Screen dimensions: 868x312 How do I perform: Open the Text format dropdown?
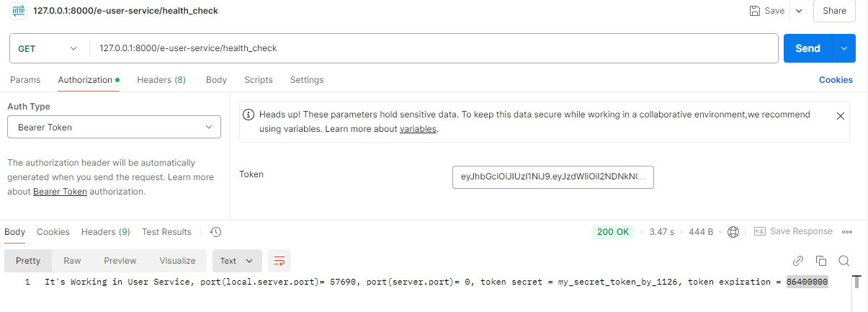[x=236, y=261]
